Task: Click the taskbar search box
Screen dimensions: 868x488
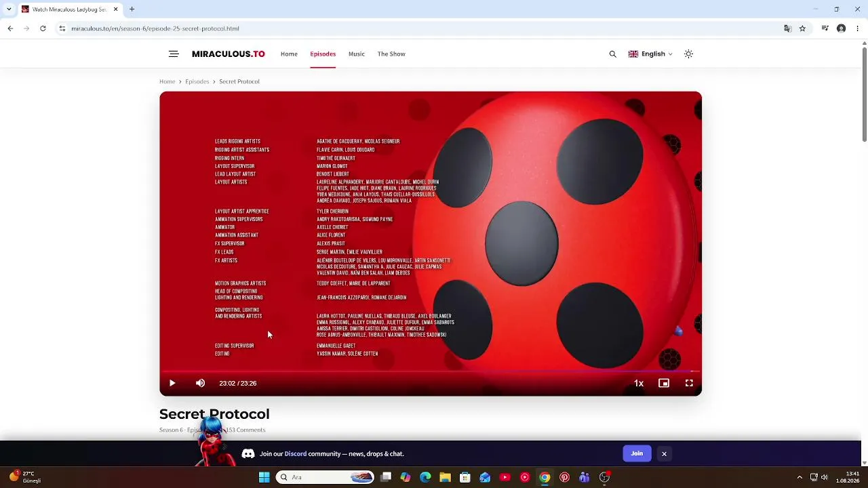Action: (x=326, y=477)
